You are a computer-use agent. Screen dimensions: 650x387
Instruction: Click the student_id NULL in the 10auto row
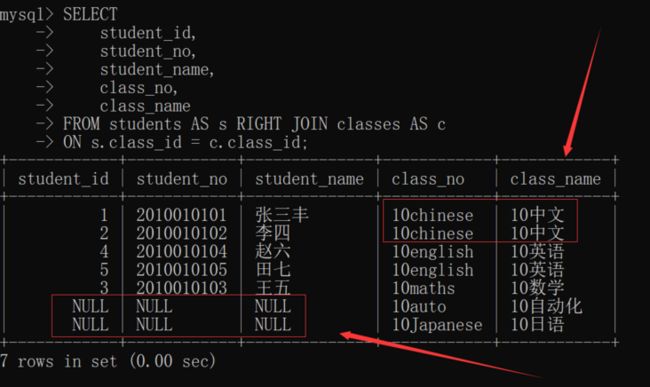[90, 306]
